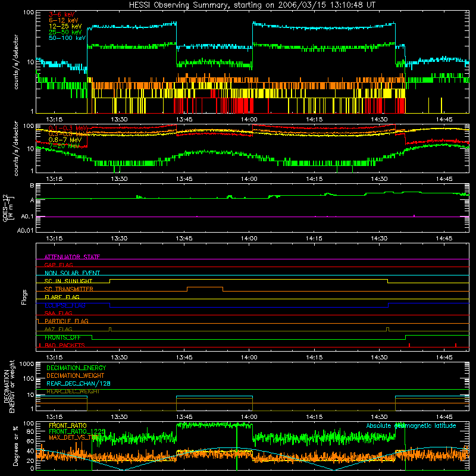Image resolution: width=476 pixels, height=476 pixels.
Task: Select the DECIMATION_ENERGY legend label
Action: 76,368
